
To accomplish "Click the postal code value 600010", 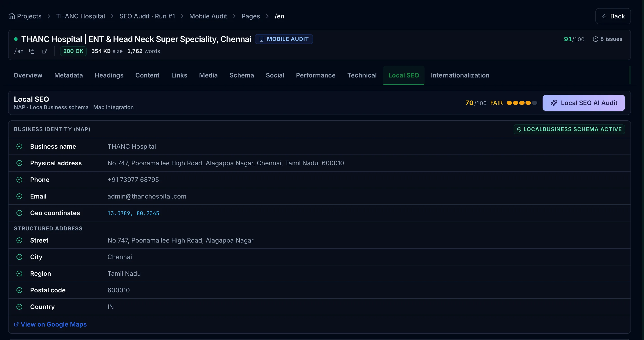I will [119, 290].
